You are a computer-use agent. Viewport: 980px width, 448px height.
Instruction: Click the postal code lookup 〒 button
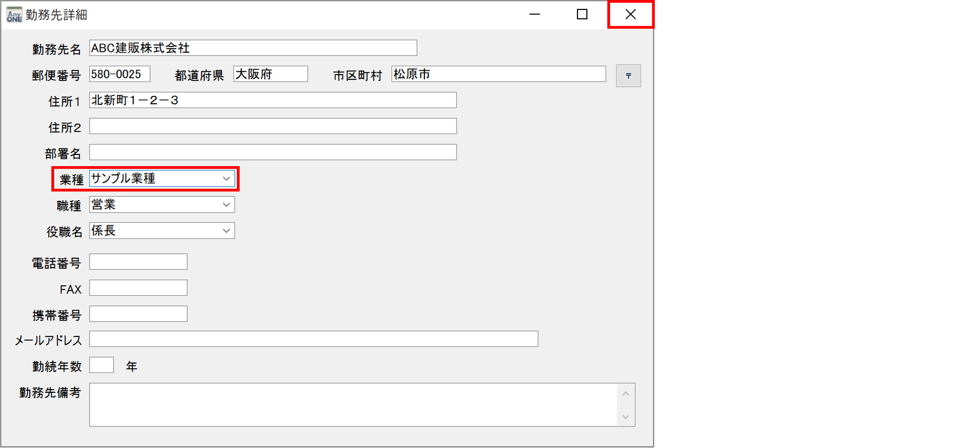pos(628,76)
